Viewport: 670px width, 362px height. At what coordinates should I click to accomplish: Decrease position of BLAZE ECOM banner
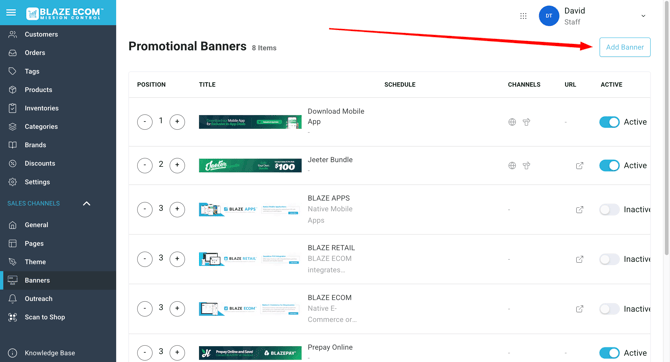(145, 309)
